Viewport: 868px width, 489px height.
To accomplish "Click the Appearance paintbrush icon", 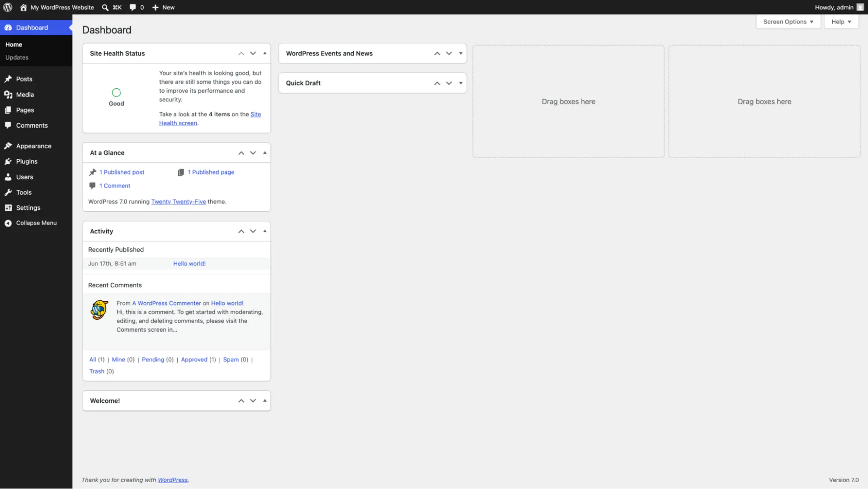I will [8, 146].
